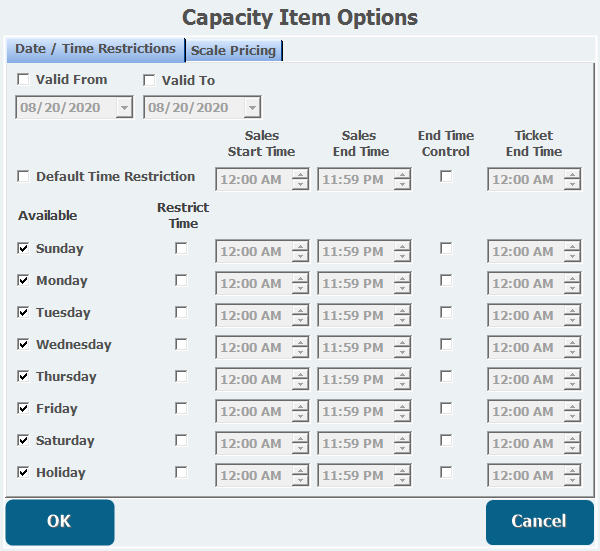Click the Cancel button
600x551 pixels.
coord(538,521)
